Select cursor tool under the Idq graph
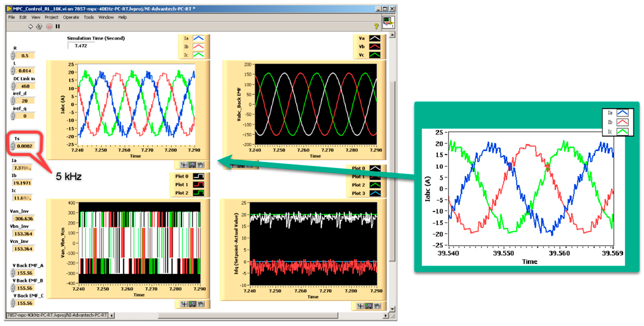644x326 pixels. point(360,306)
